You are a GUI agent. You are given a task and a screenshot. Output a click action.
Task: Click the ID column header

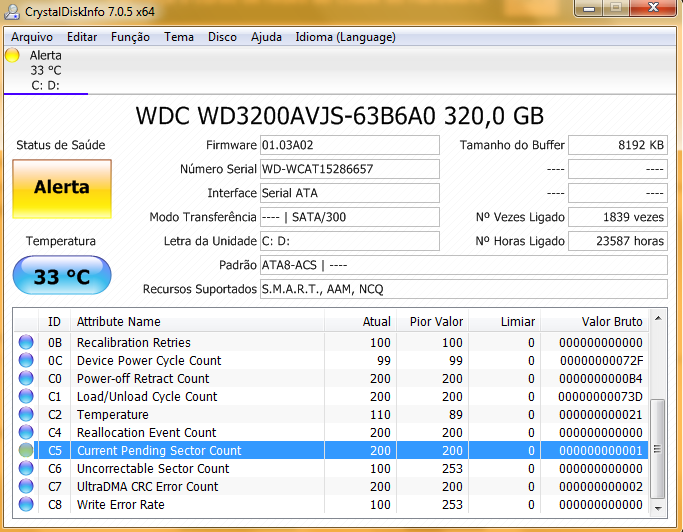pos(54,322)
